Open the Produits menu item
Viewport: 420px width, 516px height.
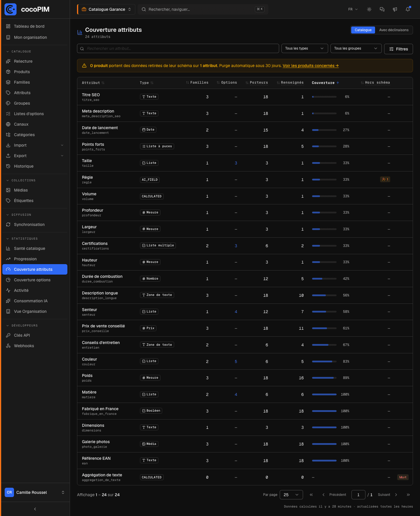pyautogui.click(x=35, y=72)
